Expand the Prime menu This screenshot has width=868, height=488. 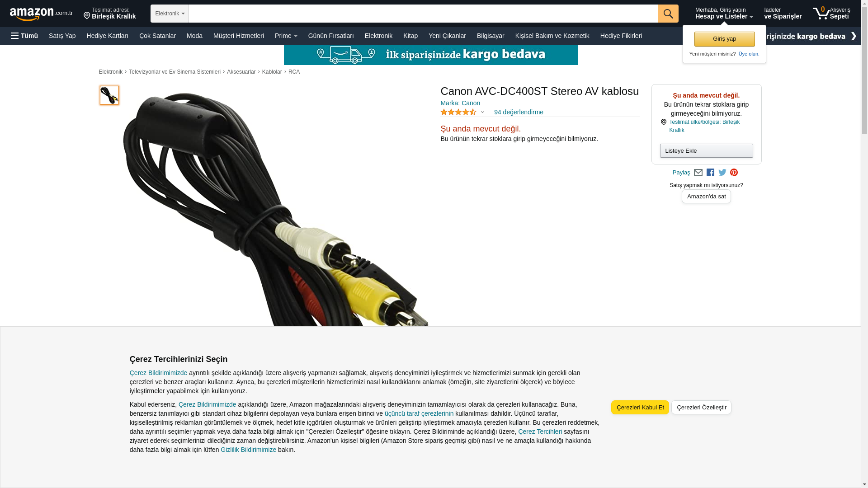(x=286, y=36)
